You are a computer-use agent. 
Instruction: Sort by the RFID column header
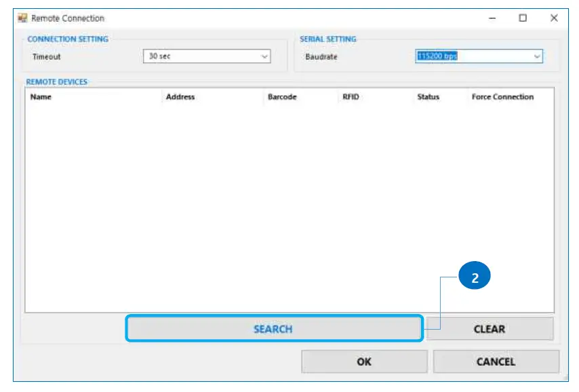351,97
